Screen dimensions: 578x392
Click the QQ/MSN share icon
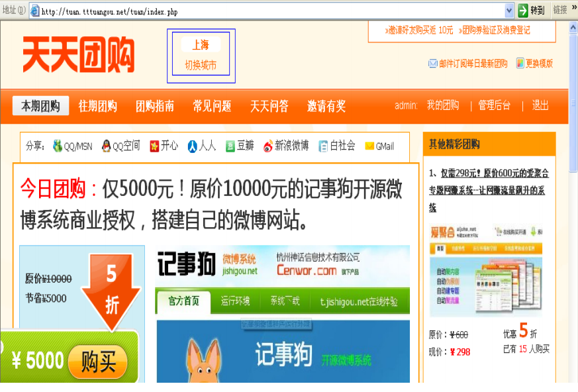(x=58, y=146)
